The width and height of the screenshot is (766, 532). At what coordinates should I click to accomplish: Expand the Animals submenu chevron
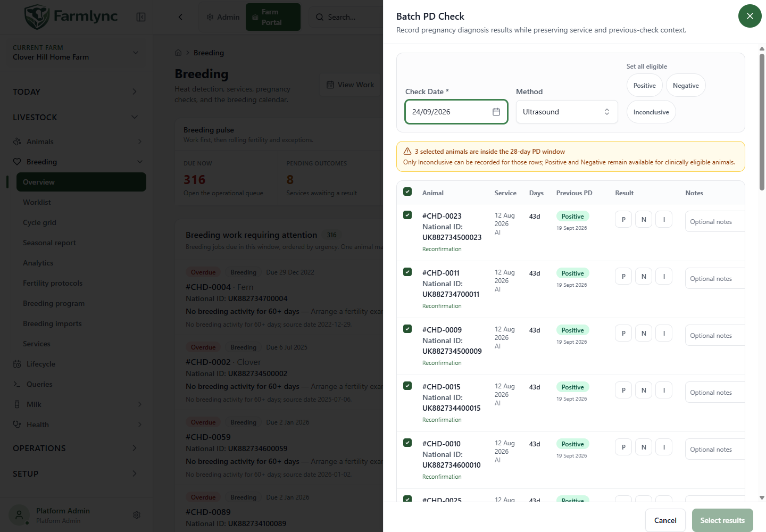[x=140, y=142]
